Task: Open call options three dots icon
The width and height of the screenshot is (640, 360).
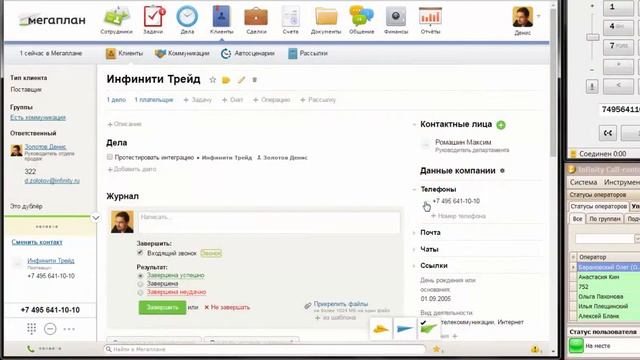Action: [69, 329]
